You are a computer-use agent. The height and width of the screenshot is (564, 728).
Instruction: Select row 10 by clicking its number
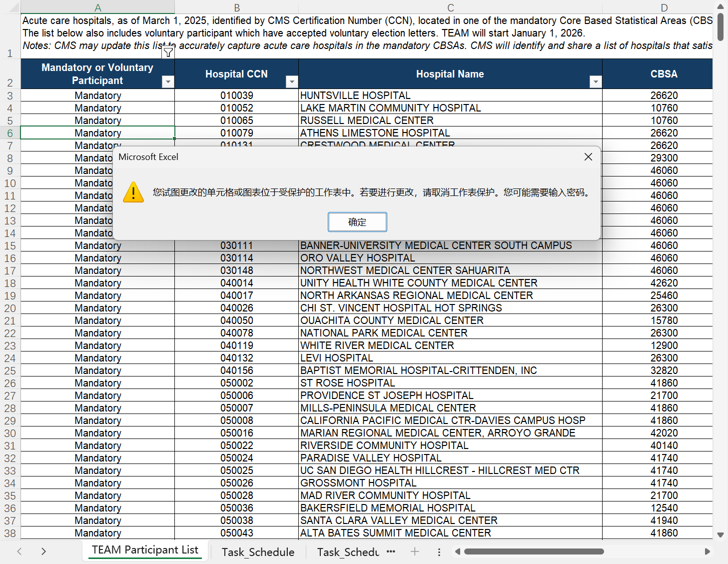point(9,183)
